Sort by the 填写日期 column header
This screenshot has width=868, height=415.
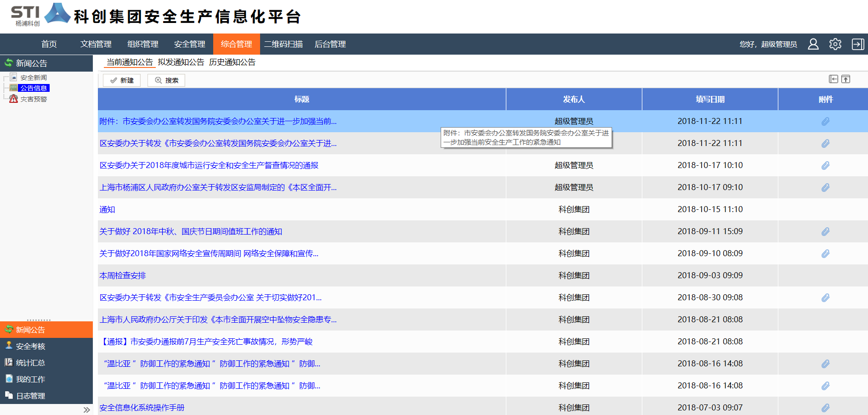[x=709, y=99]
